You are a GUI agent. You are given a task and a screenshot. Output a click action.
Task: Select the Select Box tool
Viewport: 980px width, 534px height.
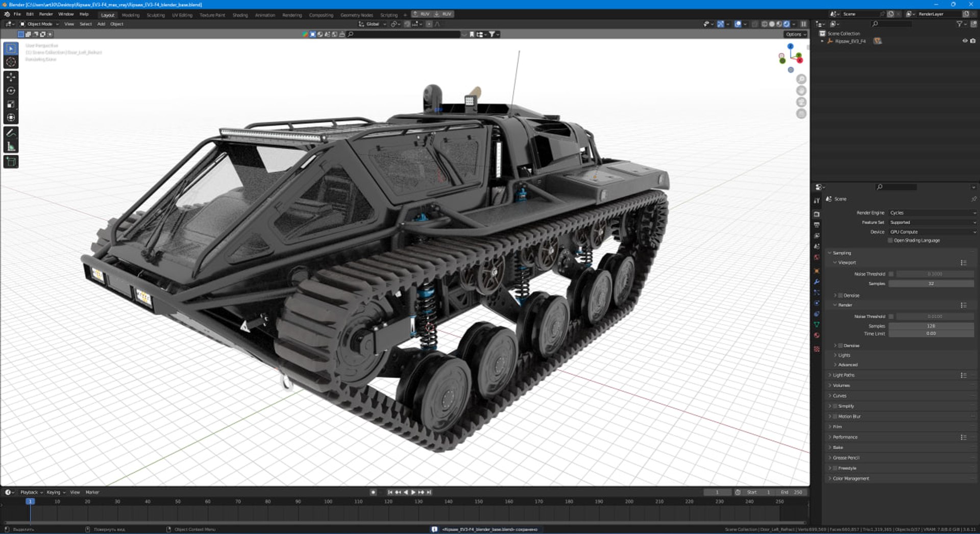[x=11, y=48]
